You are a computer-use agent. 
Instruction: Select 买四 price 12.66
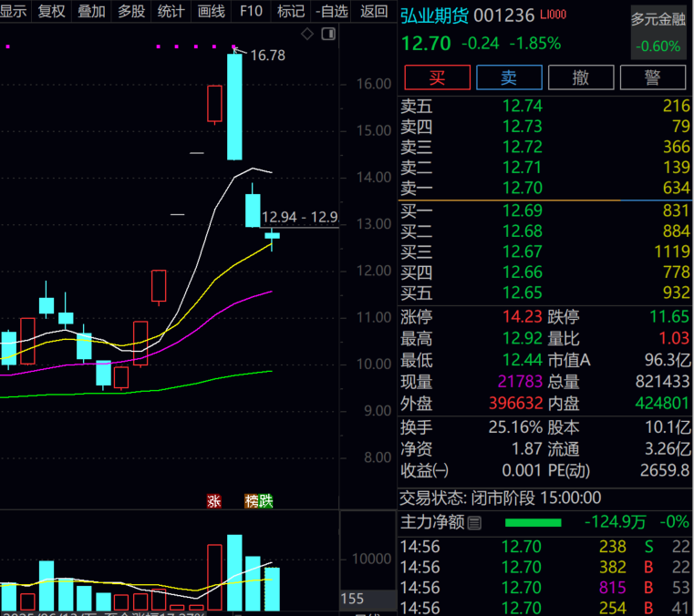(523, 272)
